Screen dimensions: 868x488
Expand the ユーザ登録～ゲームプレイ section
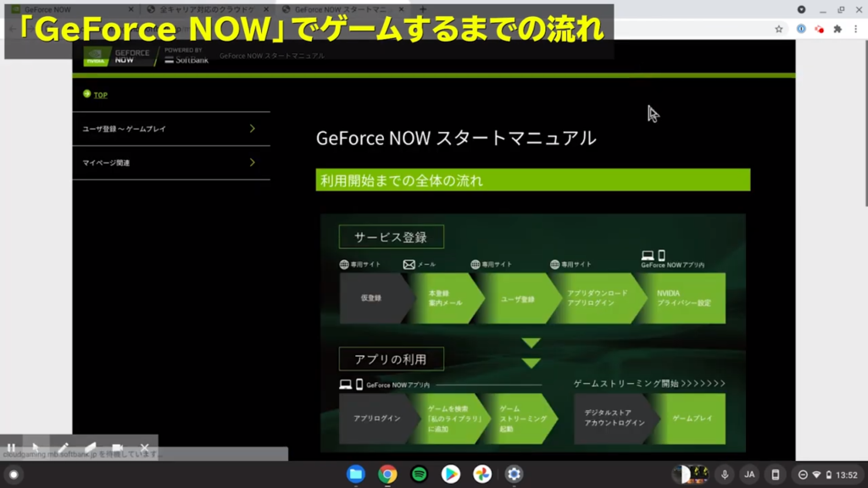(170, 129)
